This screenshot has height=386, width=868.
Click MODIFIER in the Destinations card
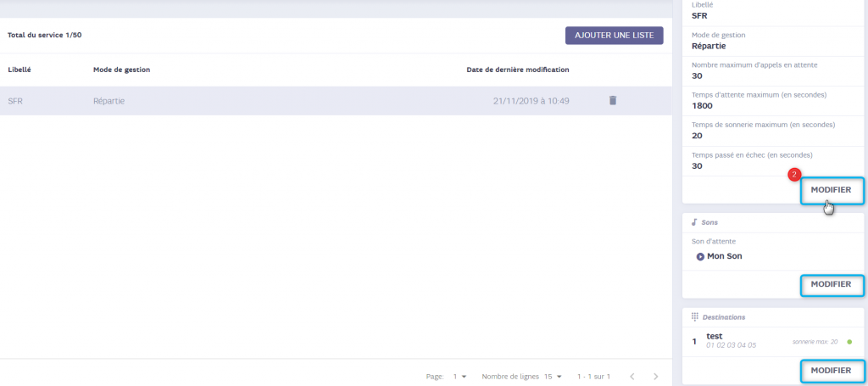click(832, 371)
